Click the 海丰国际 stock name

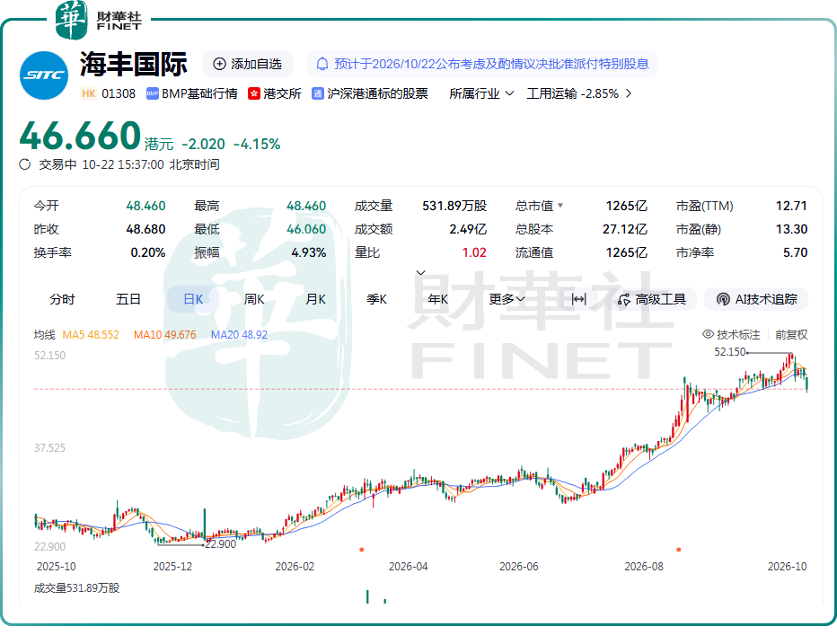coord(134,65)
